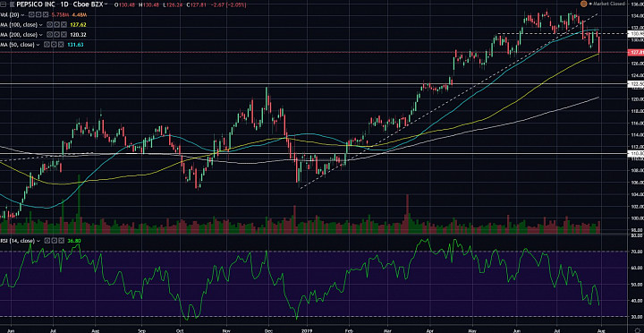The width and height of the screenshot is (644, 333).
Task: Delete the MA (100, close) indicator
Action: click(x=64, y=25)
